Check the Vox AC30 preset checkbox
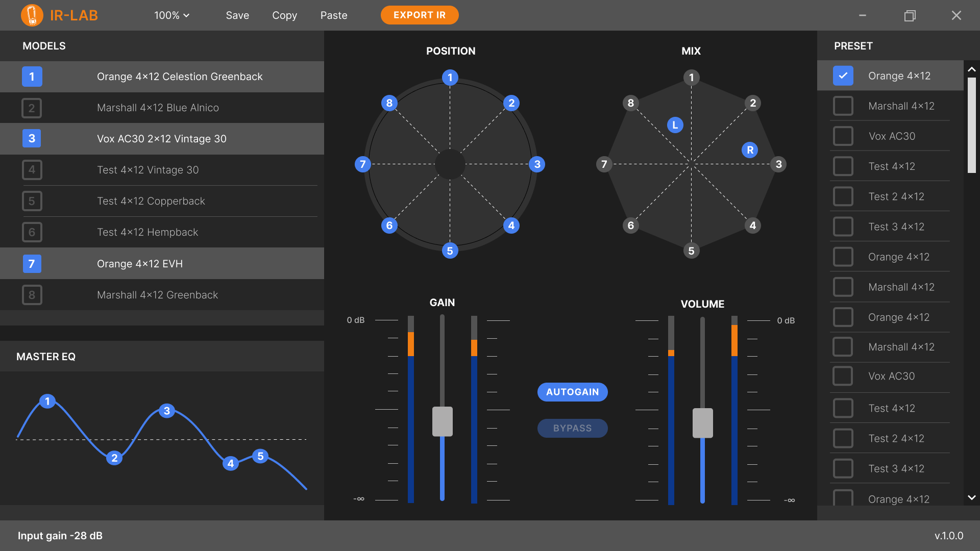980x551 pixels. (x=844, y=136)
